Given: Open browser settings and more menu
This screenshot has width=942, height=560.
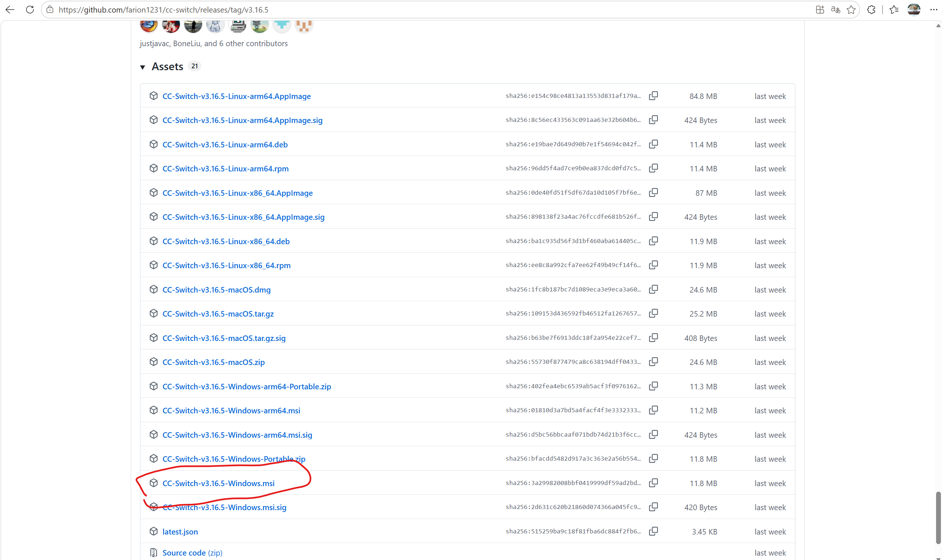Looking at the screenshot, I should click(x=934, y=10).
